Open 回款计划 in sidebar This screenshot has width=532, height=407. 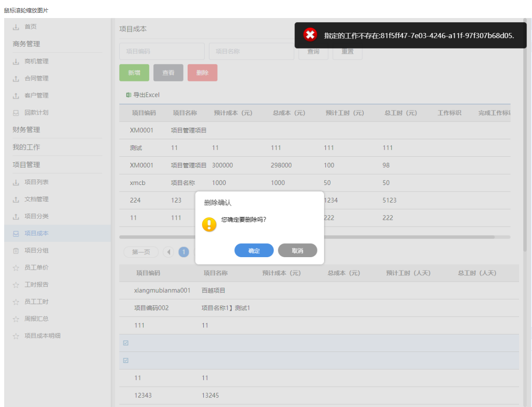37,112
